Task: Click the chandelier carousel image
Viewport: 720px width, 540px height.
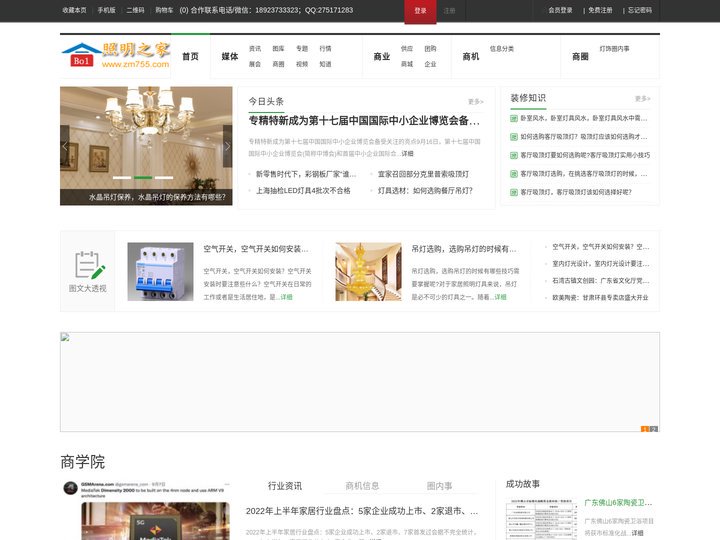Action: (146, 138)
